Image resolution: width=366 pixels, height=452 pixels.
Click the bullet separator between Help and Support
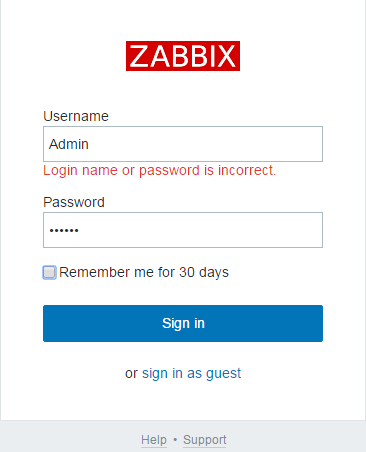(175, 440)
